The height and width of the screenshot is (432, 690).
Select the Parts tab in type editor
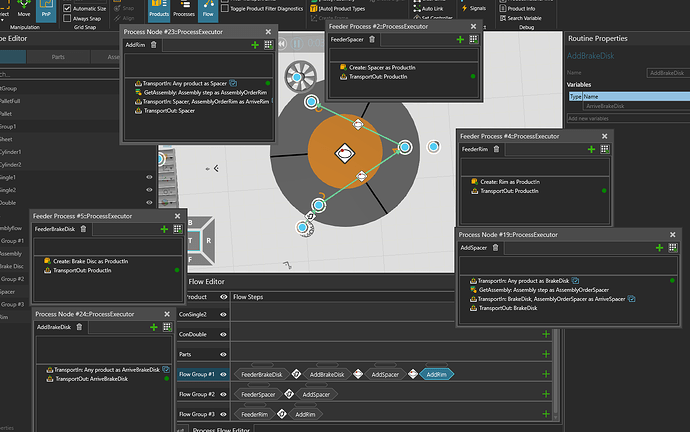click(59, 57)
